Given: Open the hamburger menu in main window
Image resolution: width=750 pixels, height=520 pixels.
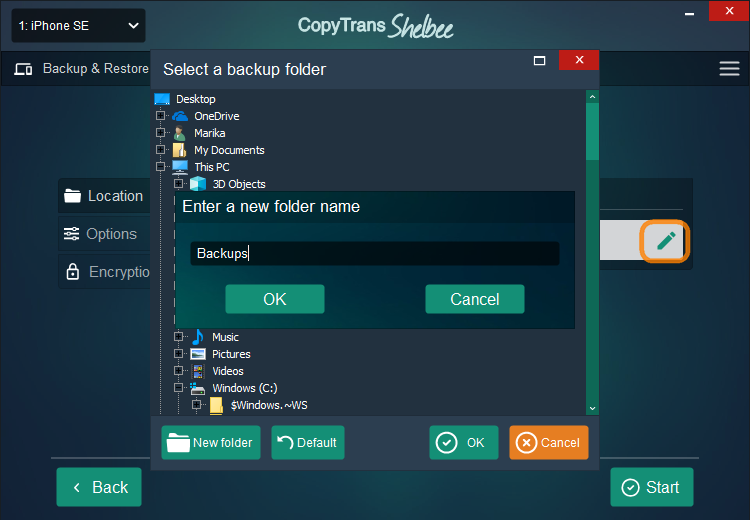Looking at the screenshot, I should point(729,68).
